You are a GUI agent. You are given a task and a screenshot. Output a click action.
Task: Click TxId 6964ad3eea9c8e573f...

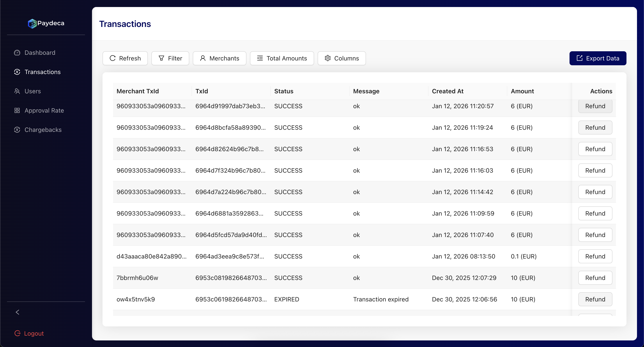coord(230,257)
